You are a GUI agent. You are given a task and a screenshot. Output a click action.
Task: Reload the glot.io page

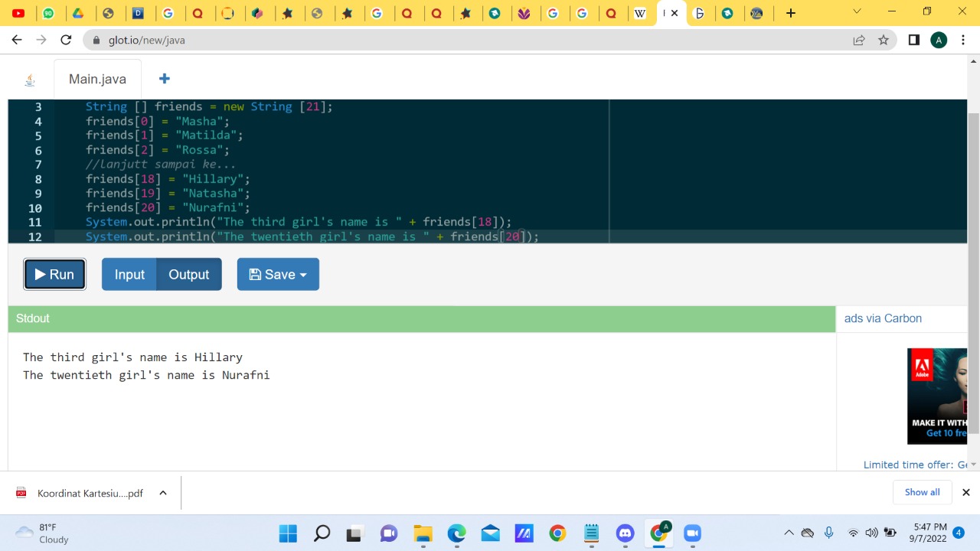coord(66,40)
